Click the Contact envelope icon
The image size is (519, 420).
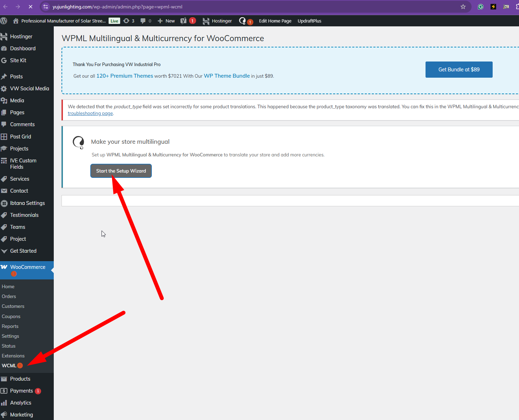(4, 191)
